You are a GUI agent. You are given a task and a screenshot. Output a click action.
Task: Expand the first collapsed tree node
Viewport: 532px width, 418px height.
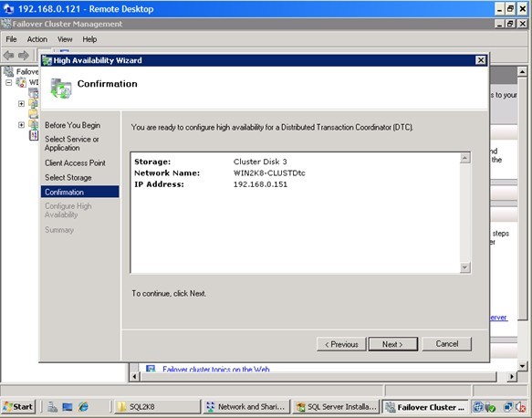click(21, 103)
